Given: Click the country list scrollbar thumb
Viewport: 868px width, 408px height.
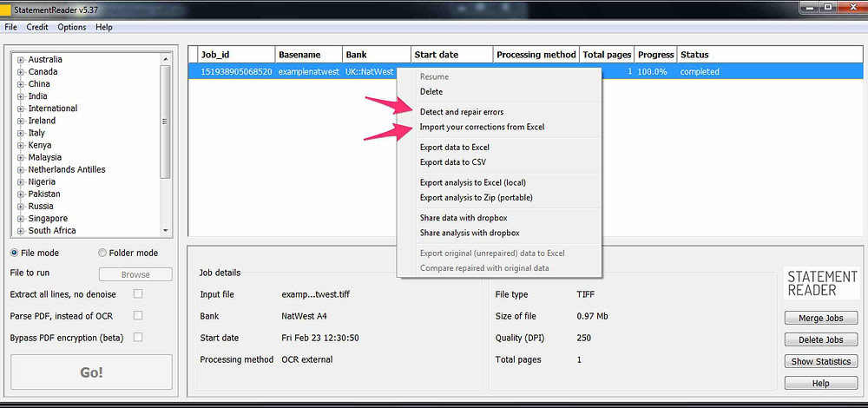Looking at the screenshot, I should 165,122.
